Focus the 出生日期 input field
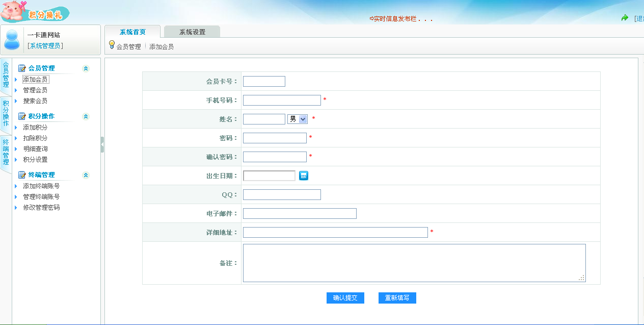 click(x=269, y=176)
